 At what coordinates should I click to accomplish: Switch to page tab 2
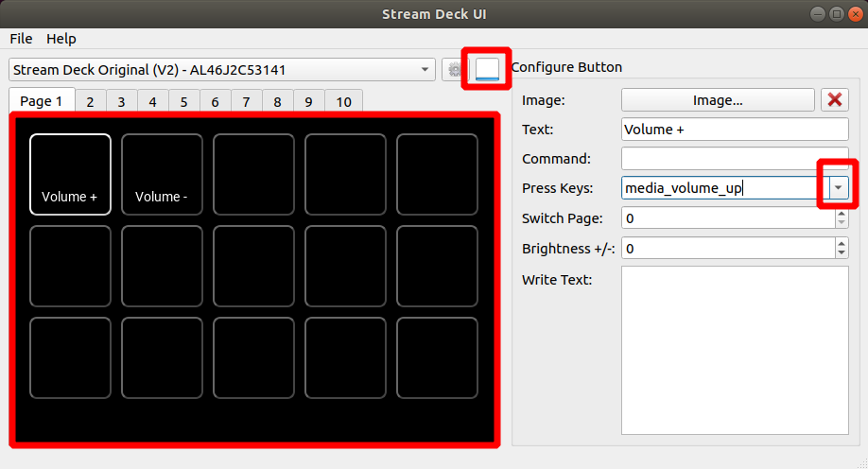tap(90, 102)
